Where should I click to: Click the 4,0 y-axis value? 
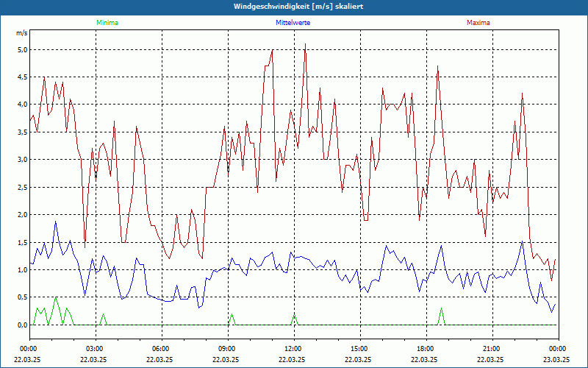click(x=22, y=105)
